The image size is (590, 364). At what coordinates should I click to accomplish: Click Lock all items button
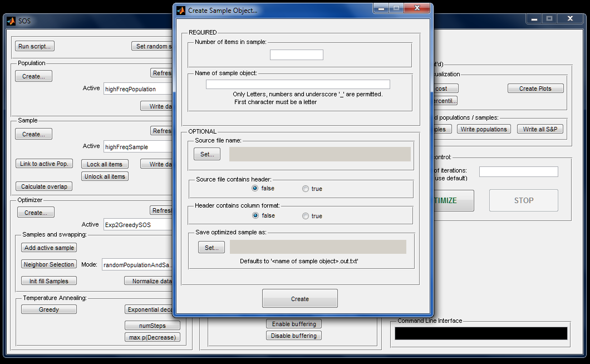(x=105, y=164)
